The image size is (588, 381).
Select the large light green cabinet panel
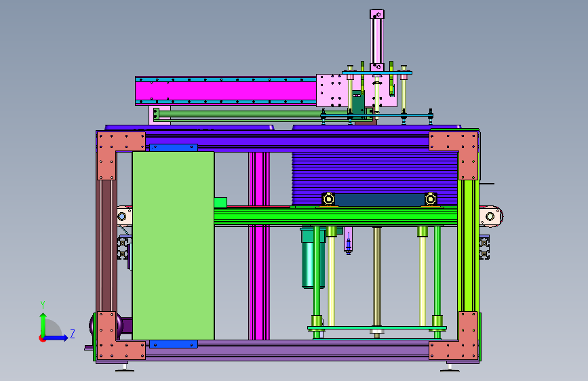point(173,245)
